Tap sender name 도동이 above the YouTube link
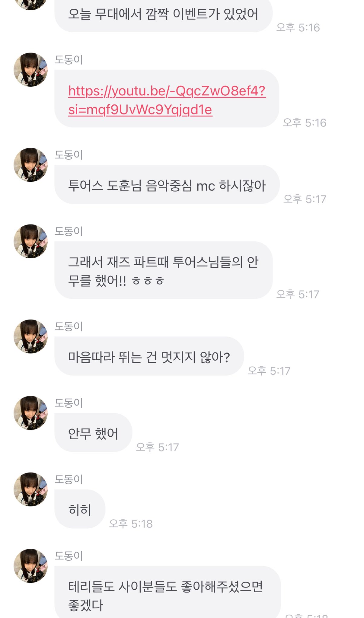 [x=69, y=60]
